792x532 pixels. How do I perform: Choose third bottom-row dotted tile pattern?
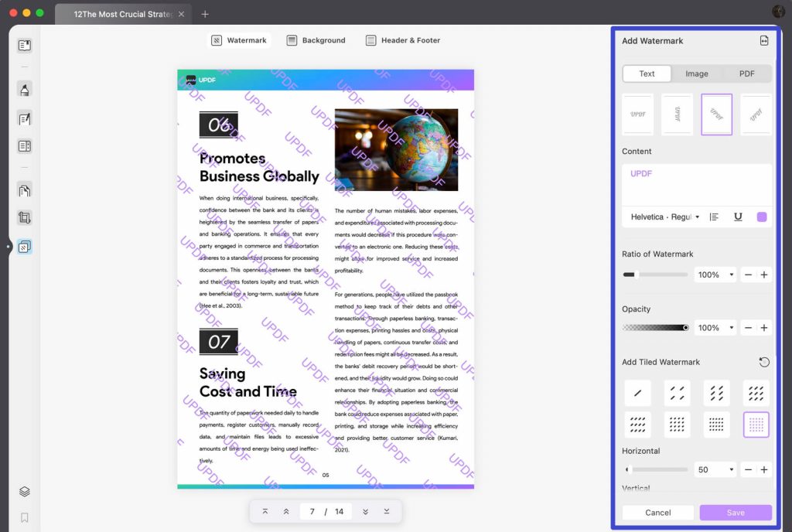(716, 425)
